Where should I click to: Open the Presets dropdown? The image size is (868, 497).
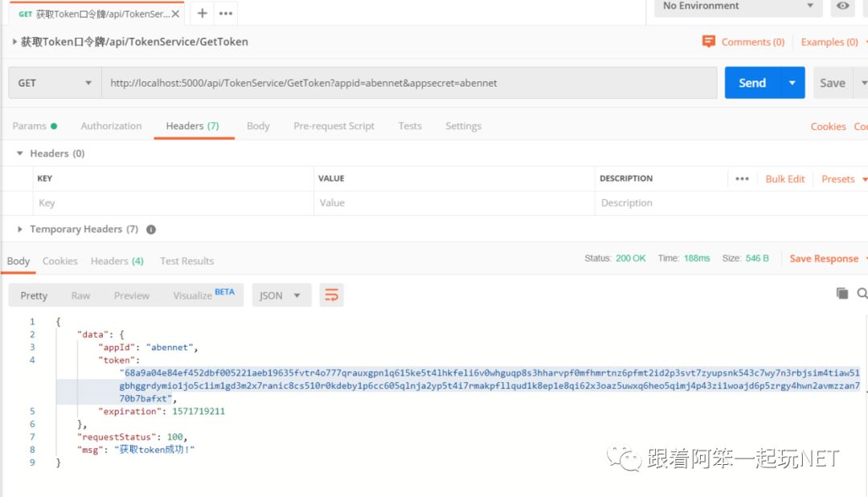[x=844, y=179]
